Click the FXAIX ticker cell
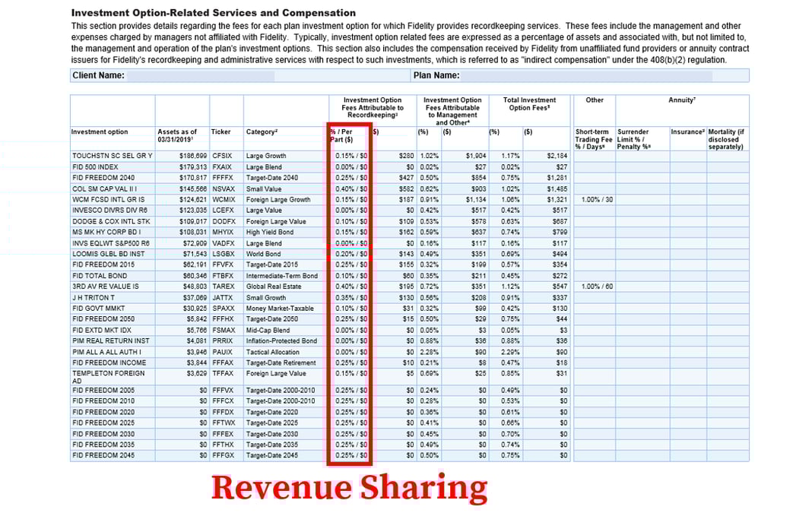 click(x=222, y=167)
